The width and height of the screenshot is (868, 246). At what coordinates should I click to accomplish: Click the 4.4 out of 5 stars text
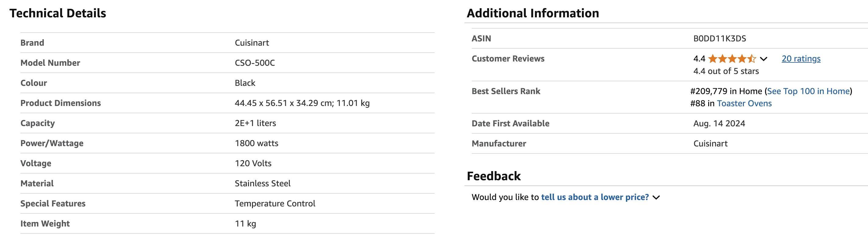pos(726,71)
